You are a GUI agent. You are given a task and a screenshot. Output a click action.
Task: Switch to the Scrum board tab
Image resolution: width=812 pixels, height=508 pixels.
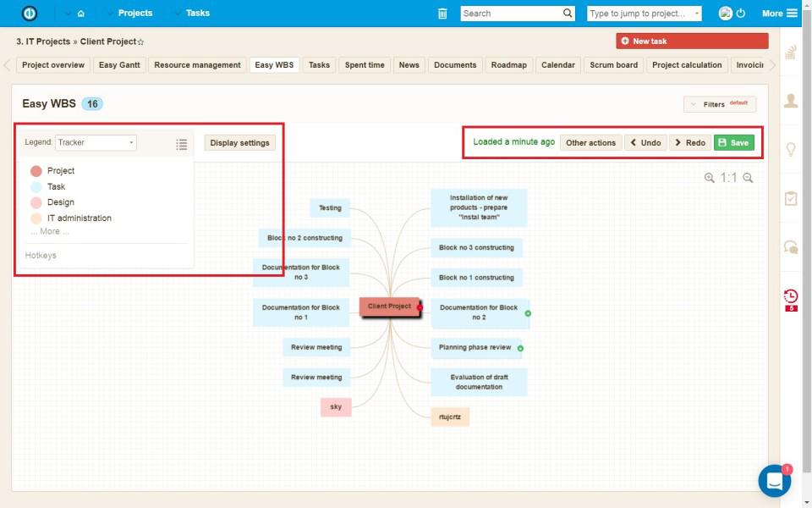613,65
